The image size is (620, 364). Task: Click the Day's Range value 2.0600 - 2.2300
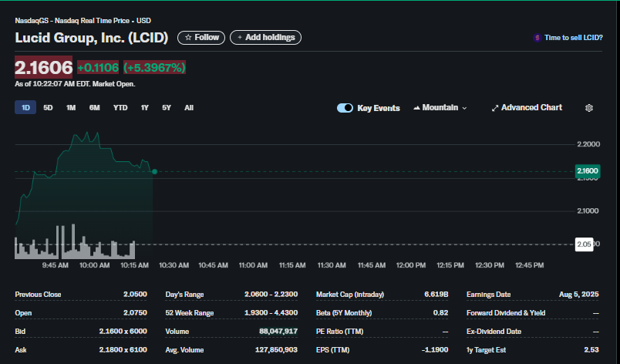point(271,295)
